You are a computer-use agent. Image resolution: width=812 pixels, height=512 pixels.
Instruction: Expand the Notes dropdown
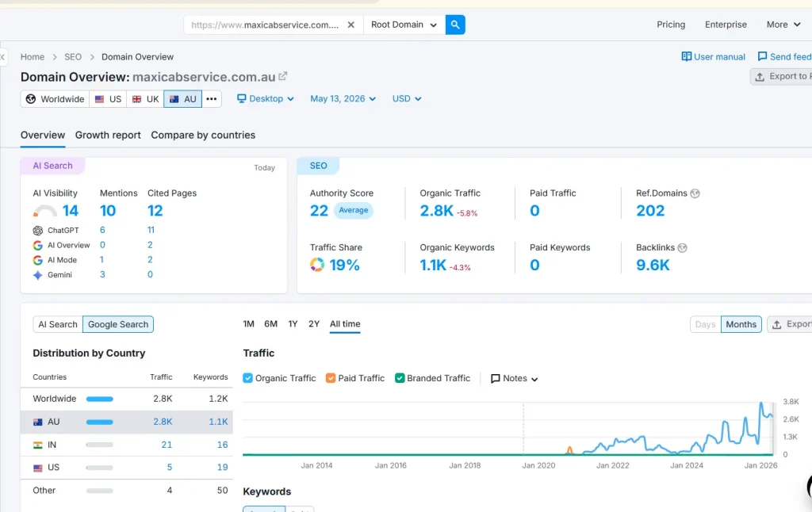coord(515,378)
